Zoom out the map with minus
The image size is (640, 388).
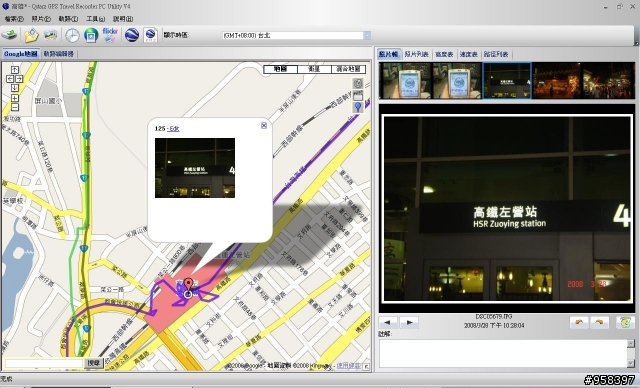coord(15,107)
